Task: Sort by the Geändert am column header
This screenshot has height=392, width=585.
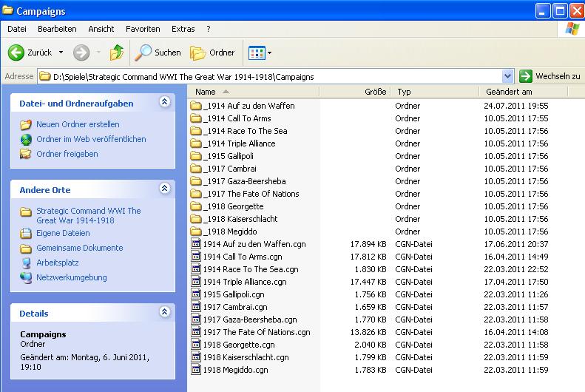Action: point(524,92)
